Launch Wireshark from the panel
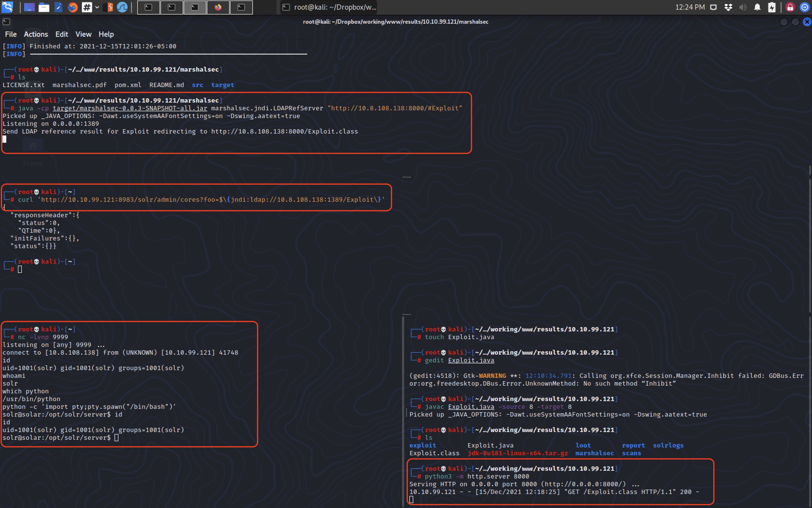This screenshot has height=508, width=812. tap(122, 7)
